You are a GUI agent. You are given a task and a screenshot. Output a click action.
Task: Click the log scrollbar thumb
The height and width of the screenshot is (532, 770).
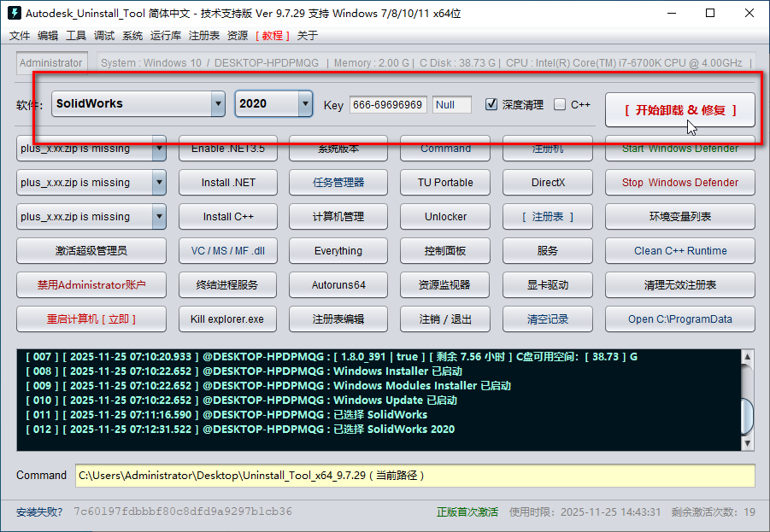coord(748,416)
